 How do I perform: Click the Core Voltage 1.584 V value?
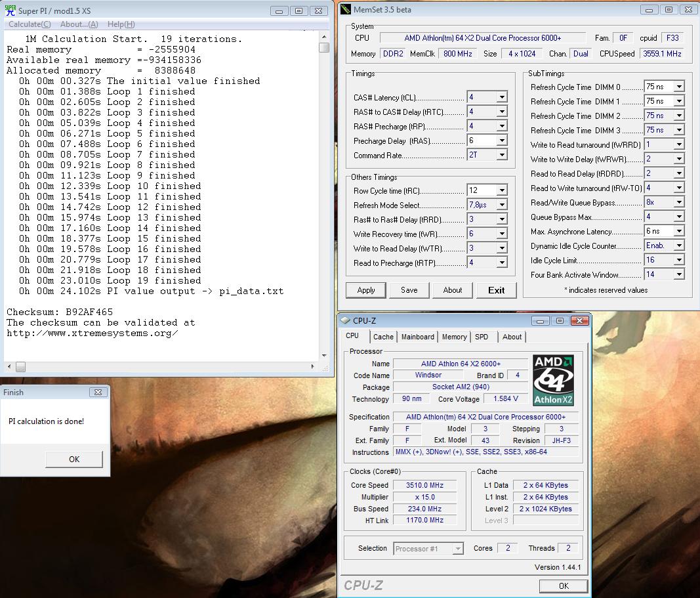(505, 399)
